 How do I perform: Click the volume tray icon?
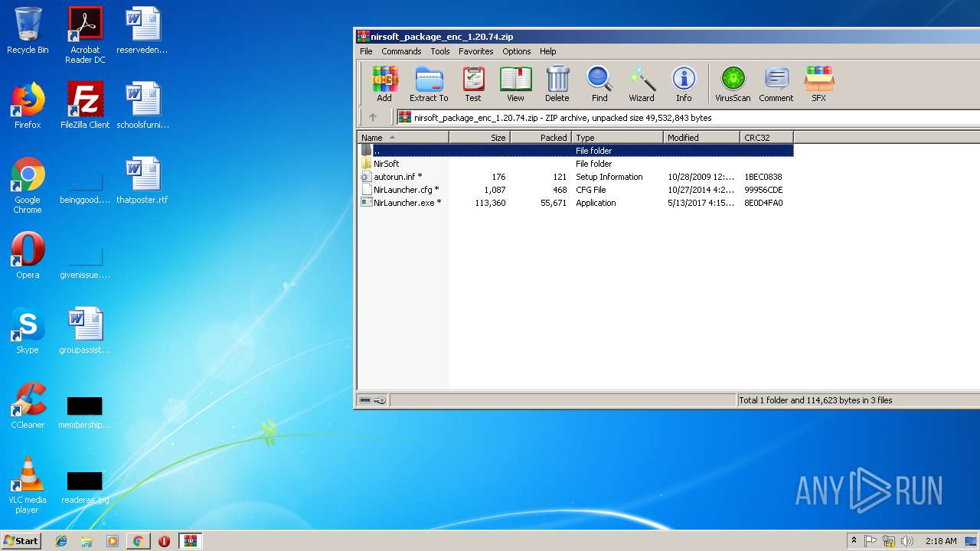[x=907, y=541]
